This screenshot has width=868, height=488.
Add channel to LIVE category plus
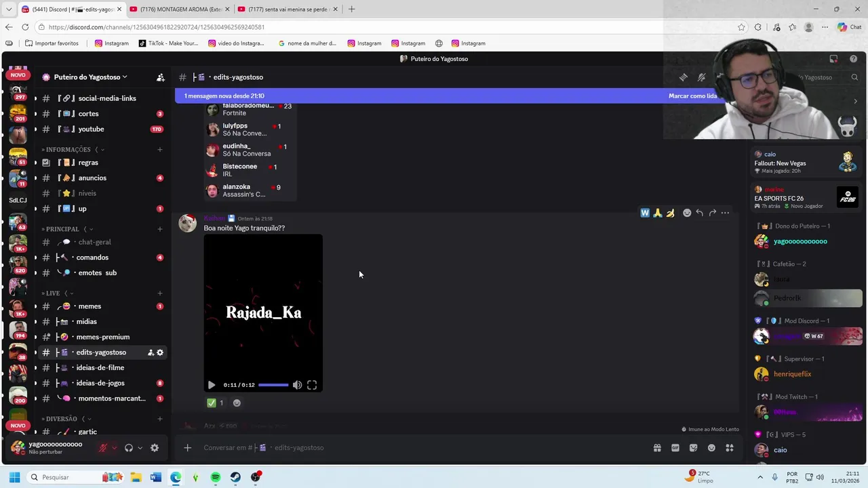(x=160, y=293)
